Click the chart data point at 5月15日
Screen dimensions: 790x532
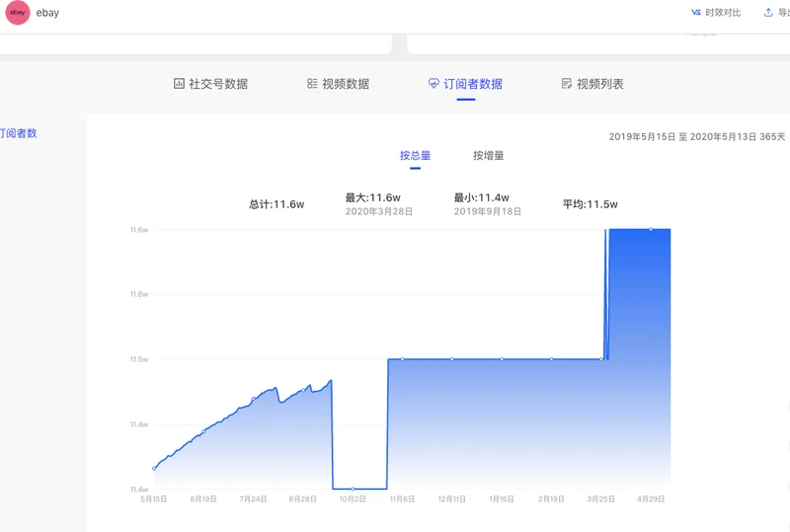coord(154,469)
